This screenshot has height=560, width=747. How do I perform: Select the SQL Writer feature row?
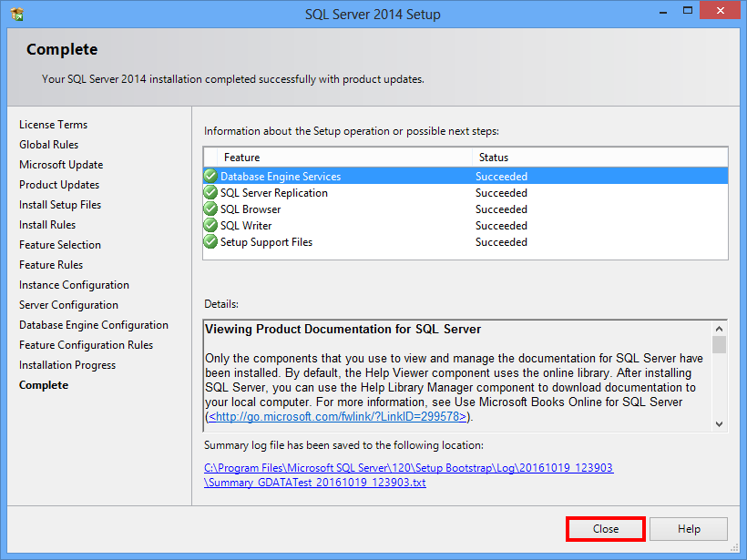click(466, 225)
